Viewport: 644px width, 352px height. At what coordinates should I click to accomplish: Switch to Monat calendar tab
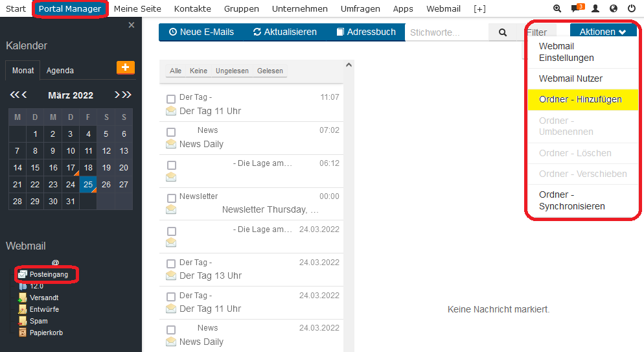[x=23, y=70]
